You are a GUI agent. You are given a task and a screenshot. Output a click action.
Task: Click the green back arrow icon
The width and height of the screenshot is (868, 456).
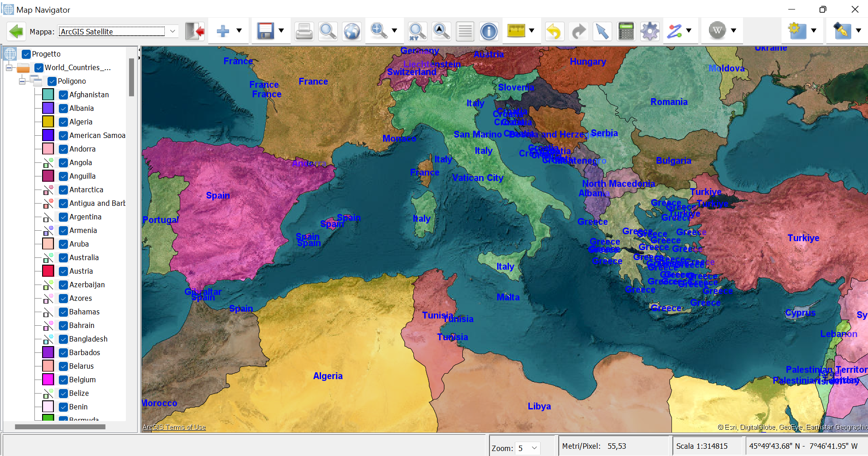pyautogui.click(x=16, y=32)
